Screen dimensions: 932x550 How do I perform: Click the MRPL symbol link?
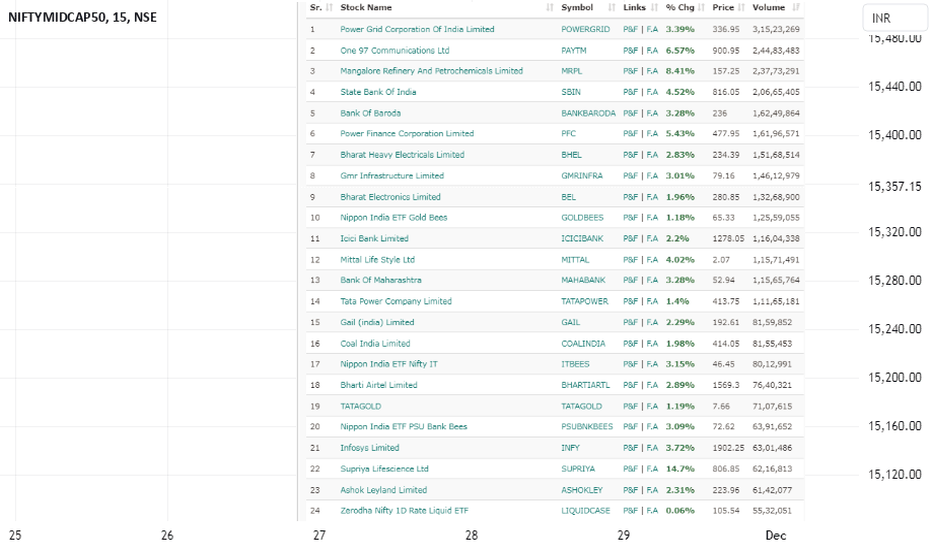(571, 71)
